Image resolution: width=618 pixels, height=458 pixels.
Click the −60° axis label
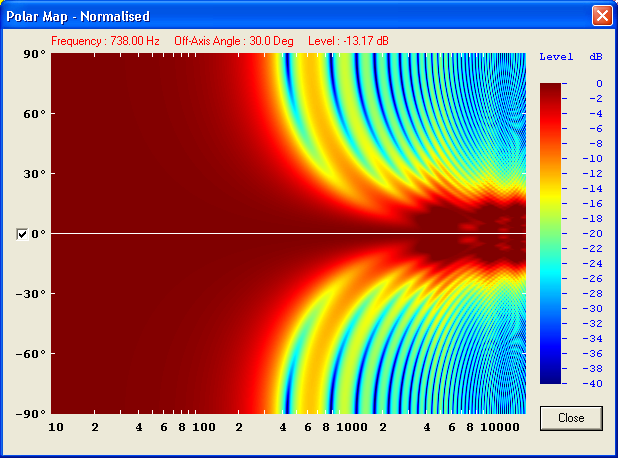31,354
